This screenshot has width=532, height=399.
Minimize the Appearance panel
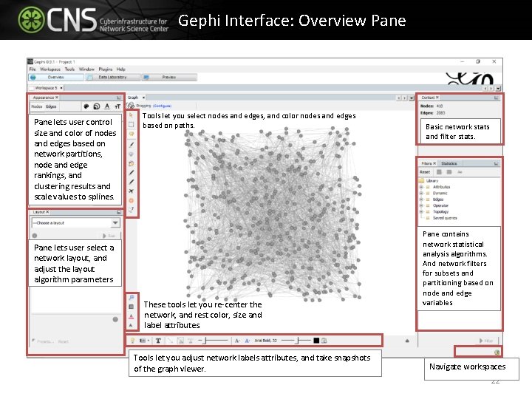coord(119,98)
